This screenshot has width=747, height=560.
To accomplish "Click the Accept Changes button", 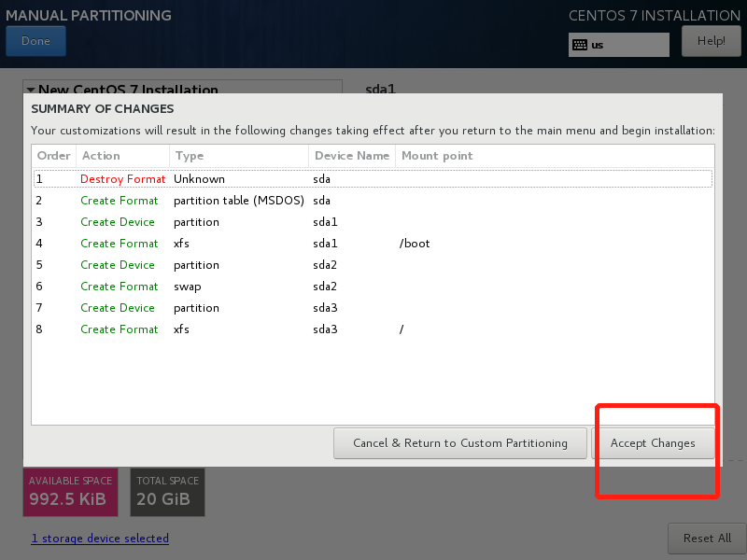I will 653,443.
